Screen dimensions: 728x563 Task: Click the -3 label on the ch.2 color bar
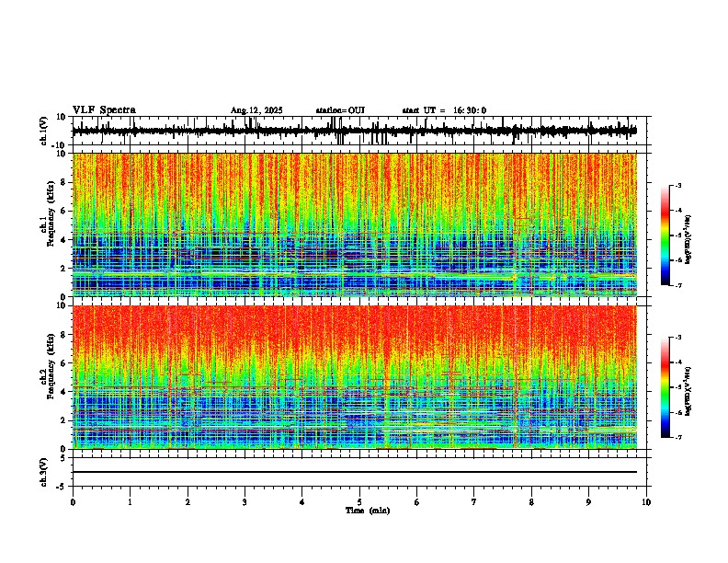pos(678,338)
